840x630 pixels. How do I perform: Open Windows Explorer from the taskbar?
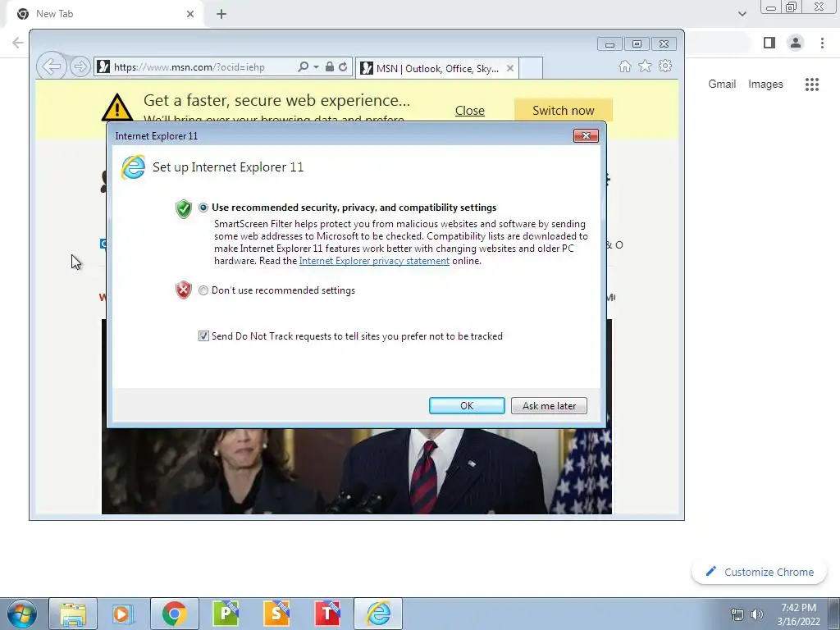tap(73, 614)
